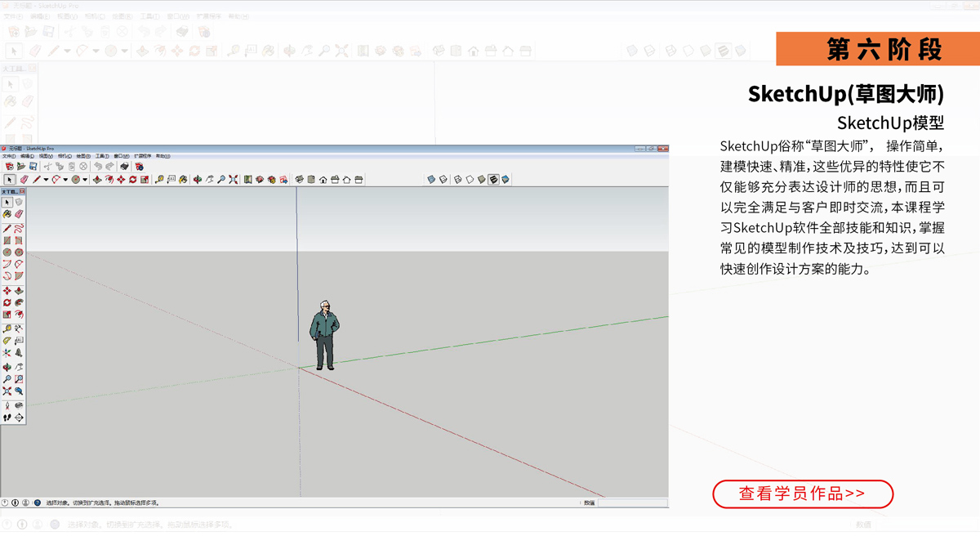Pick Polygon tool in large tool set

click(x=19, y=252)
